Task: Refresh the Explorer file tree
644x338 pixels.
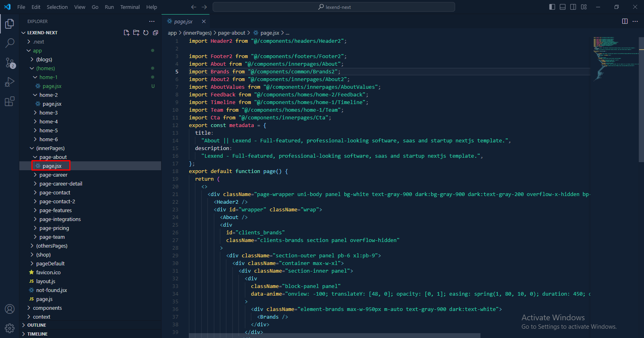Action: 146,33
